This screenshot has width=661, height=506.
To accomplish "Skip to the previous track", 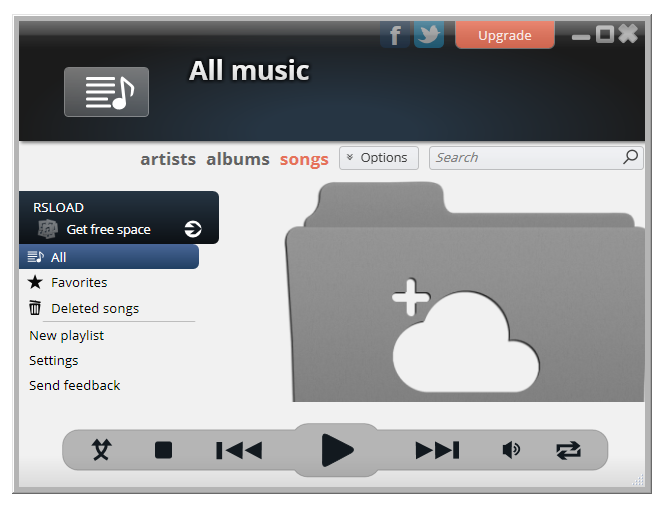I will point(239,450).
